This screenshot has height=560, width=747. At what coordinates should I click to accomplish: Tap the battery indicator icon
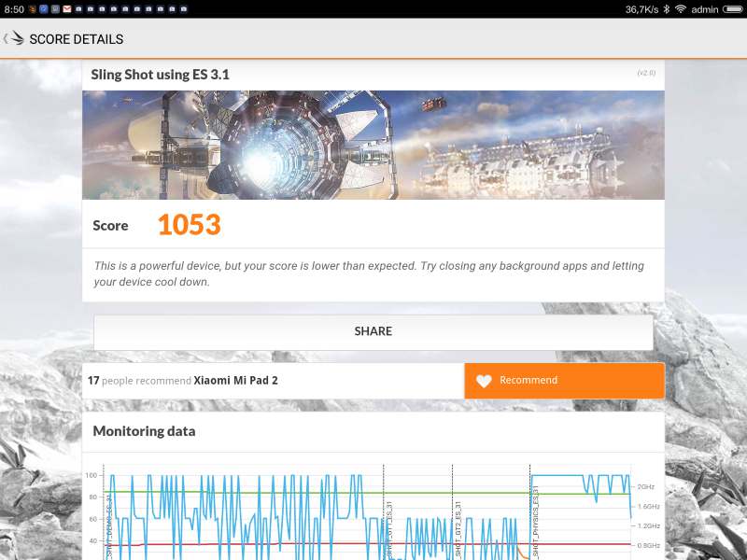coord(734,9)
